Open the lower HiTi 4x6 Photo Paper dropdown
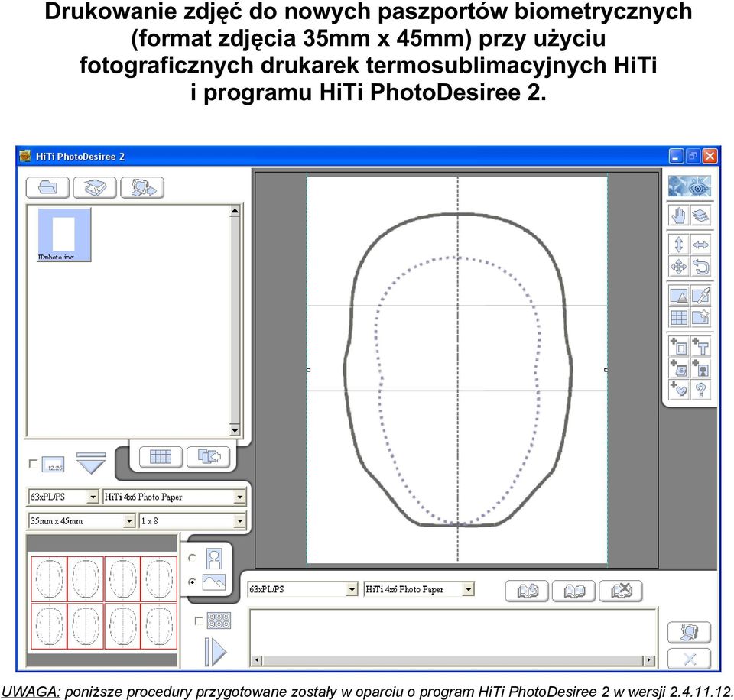734x700 pixels. 468,589
